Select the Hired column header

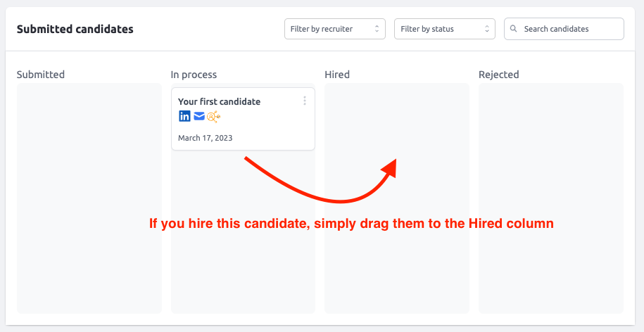pos(337,75)
